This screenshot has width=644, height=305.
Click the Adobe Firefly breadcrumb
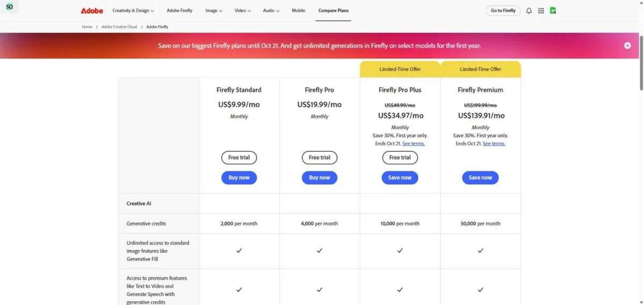coord(157,26)
